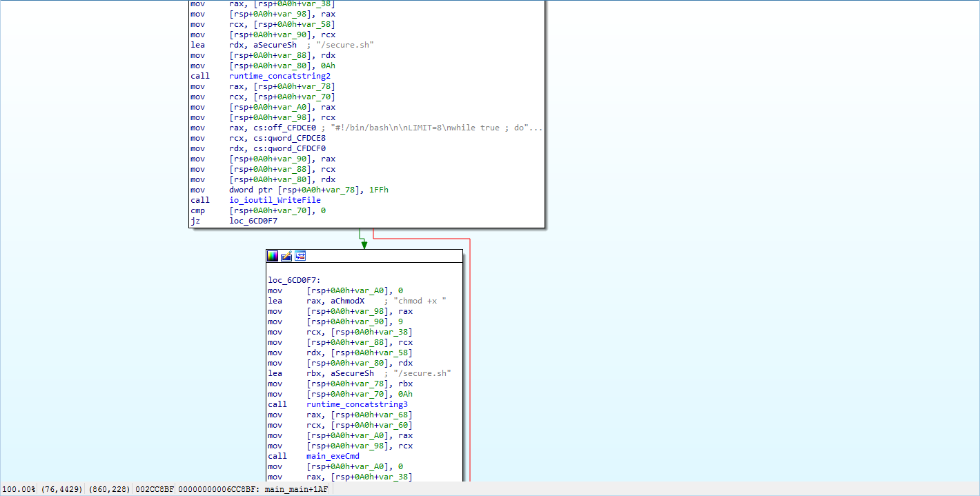Click the edit node pencil icon
Image resolution: width=980 pixels, height=496 pixels.
pos(286,256)
